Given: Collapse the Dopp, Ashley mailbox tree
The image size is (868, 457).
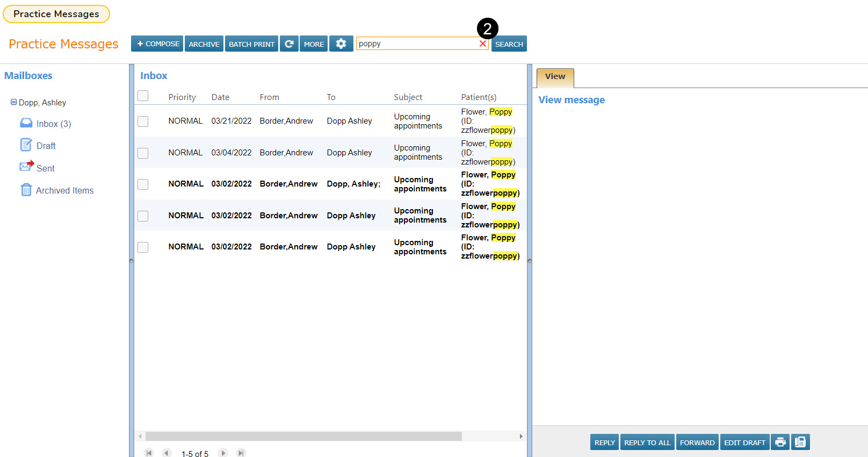Looking at the screenshot, I should click(13, 102).
